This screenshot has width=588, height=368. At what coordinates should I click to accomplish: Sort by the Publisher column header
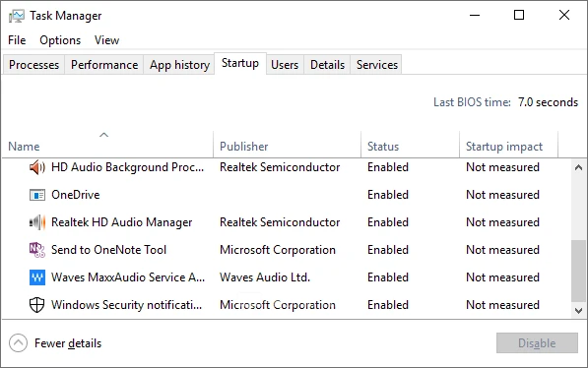coord(288,145)
